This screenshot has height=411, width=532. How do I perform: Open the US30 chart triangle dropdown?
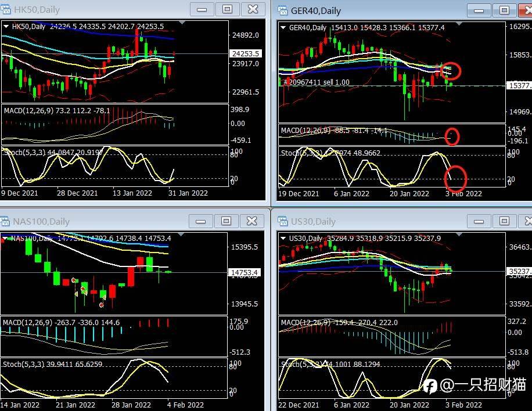[x=283, y=239]
